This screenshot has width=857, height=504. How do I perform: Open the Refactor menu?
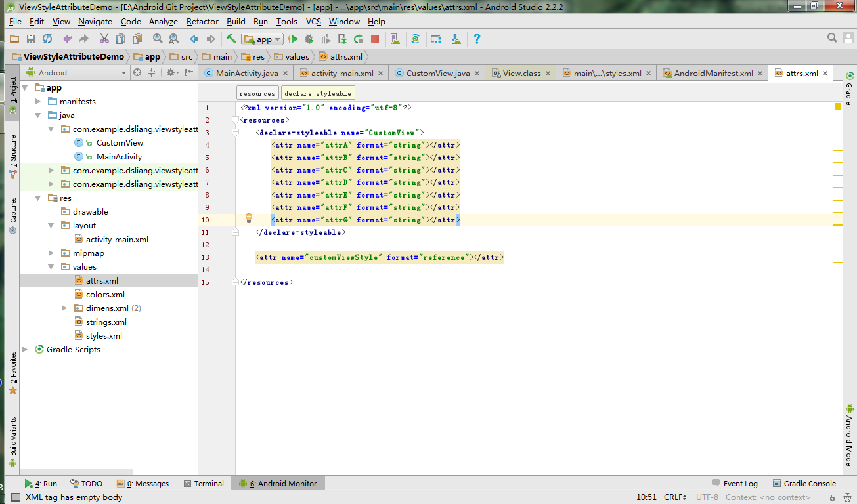202,21
